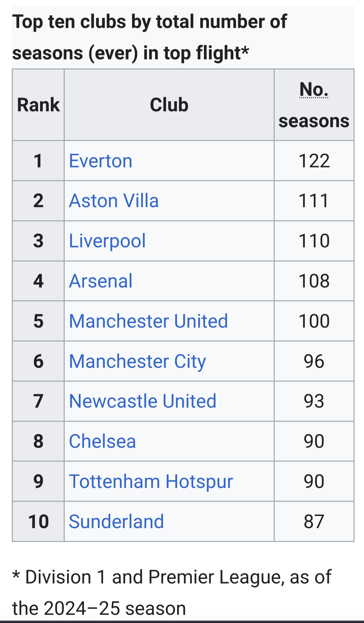The height and width of the screenshot is (623, 364).
Task: Click the Arsenal link
Action: 101,281
